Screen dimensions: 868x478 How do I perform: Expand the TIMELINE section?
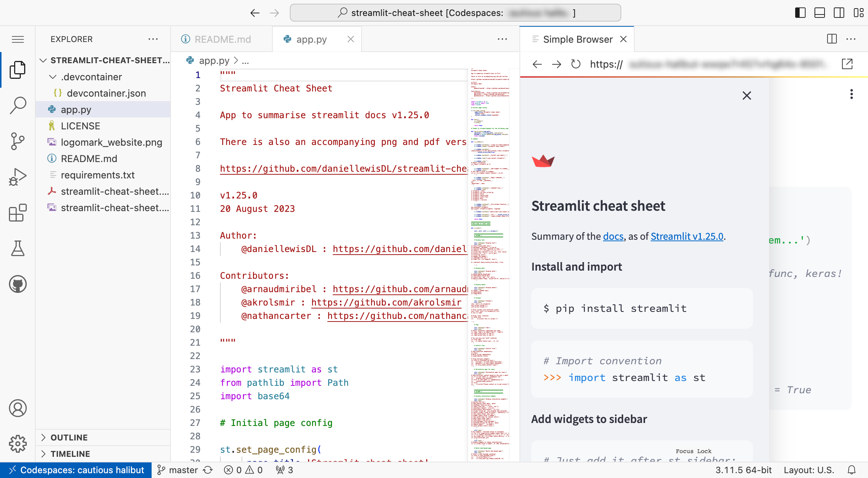click(x=103, y=454)
